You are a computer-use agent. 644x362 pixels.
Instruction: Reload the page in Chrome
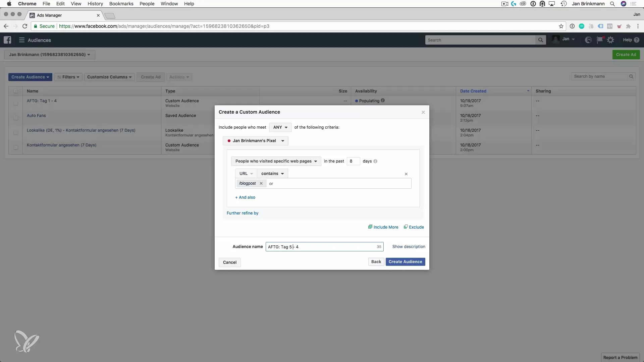tap(25, 26)
